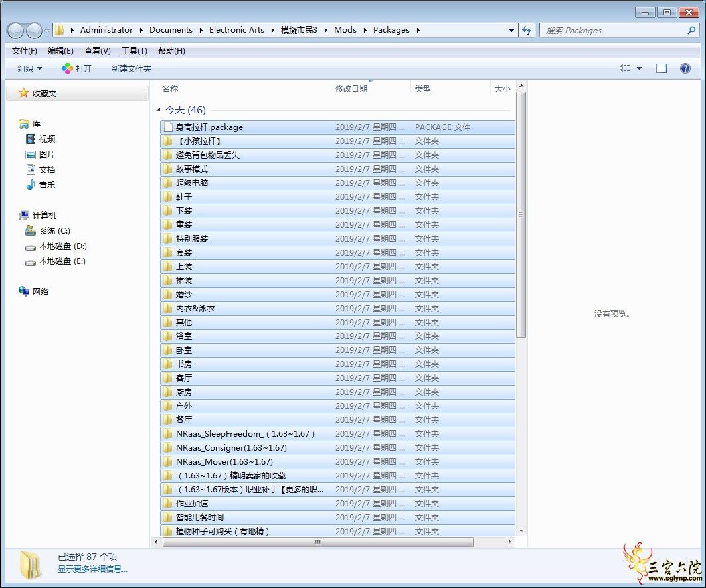The height and width of the screenshot is (588, 706).
Task: Sort by 名称 column header
Action: (x=170, y=89)
